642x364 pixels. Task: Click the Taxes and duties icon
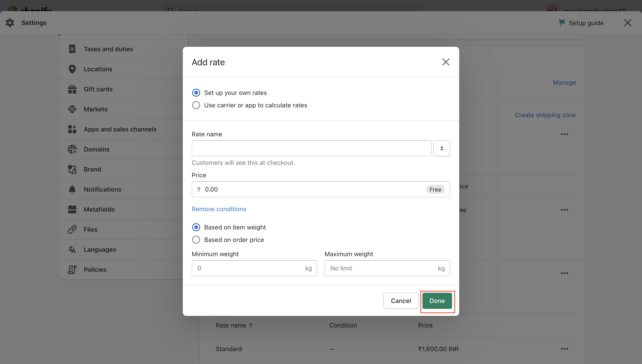coord(72,49)
